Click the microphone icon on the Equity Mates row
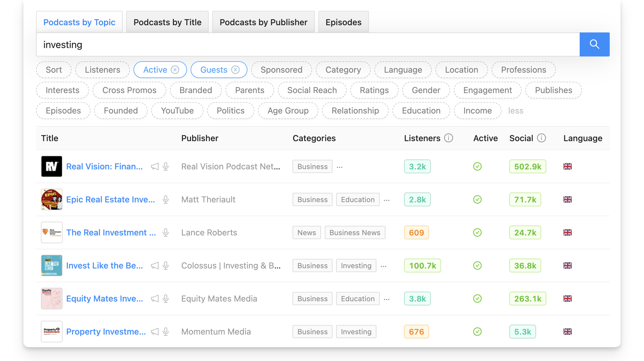 coord(166,299)
